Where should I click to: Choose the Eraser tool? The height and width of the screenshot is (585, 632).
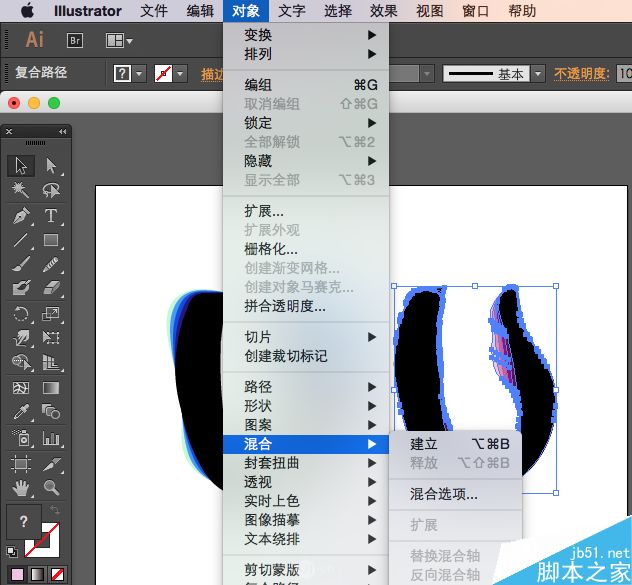click(51, 288)
